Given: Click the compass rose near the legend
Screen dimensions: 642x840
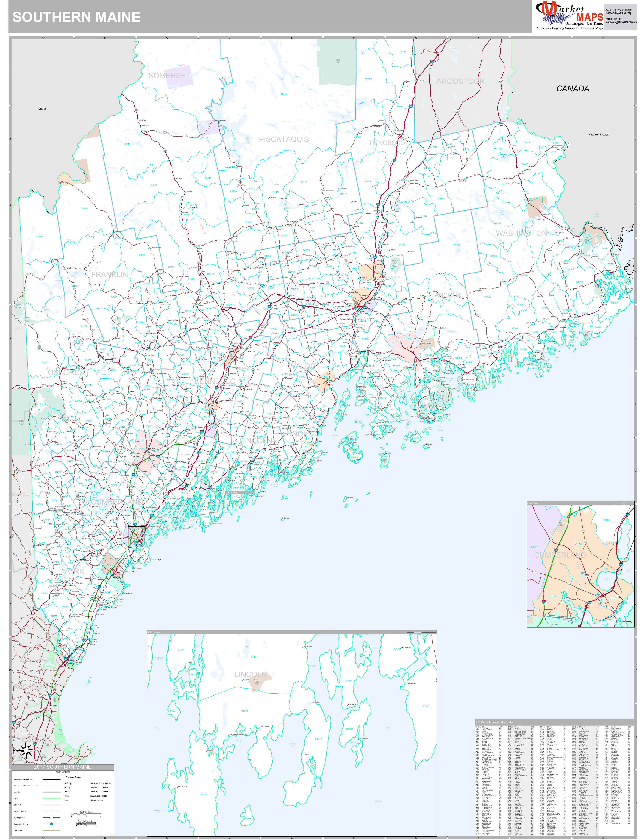Looking at the screenshot, I should point(26,751).
